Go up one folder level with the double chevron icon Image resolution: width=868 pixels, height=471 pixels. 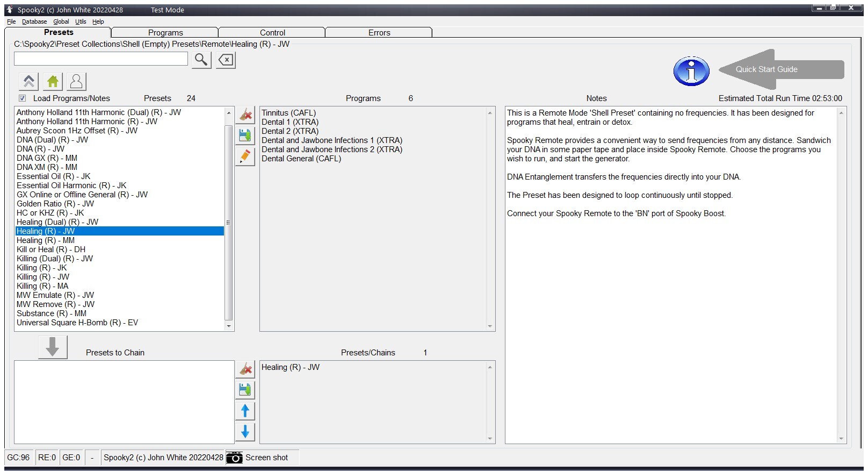pos(29,82)
